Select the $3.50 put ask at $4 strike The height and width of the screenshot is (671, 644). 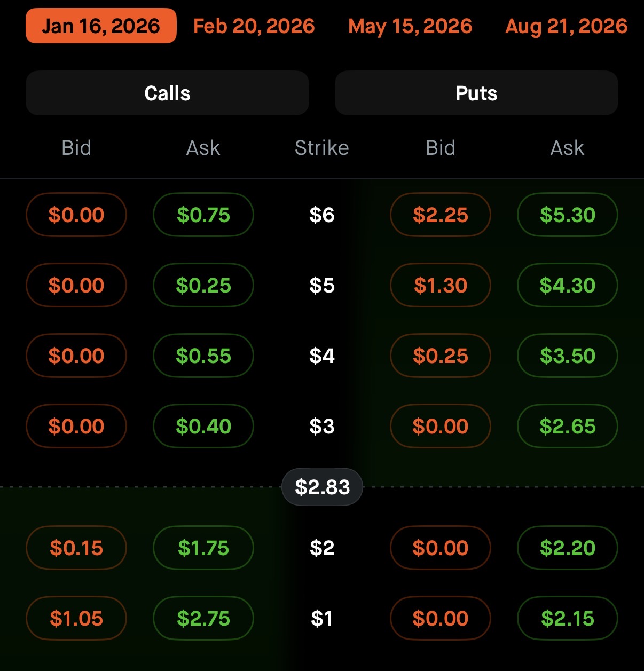pos(568,356)
